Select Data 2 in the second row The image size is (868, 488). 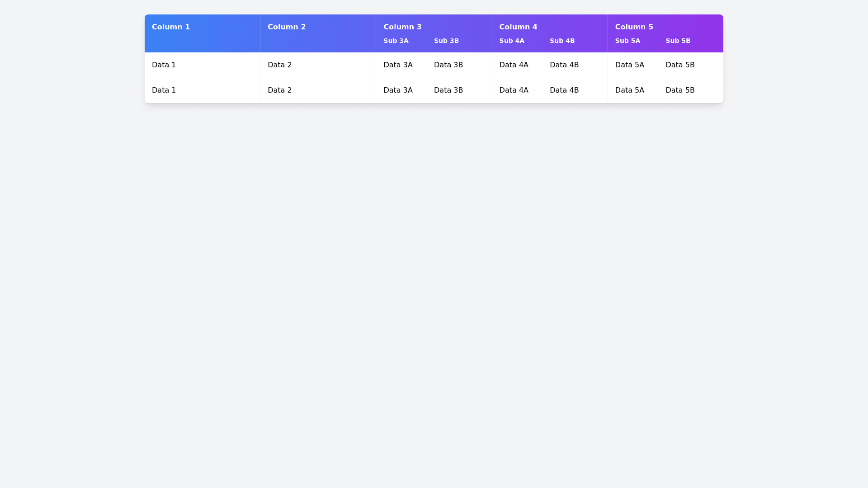coord(279,90)
